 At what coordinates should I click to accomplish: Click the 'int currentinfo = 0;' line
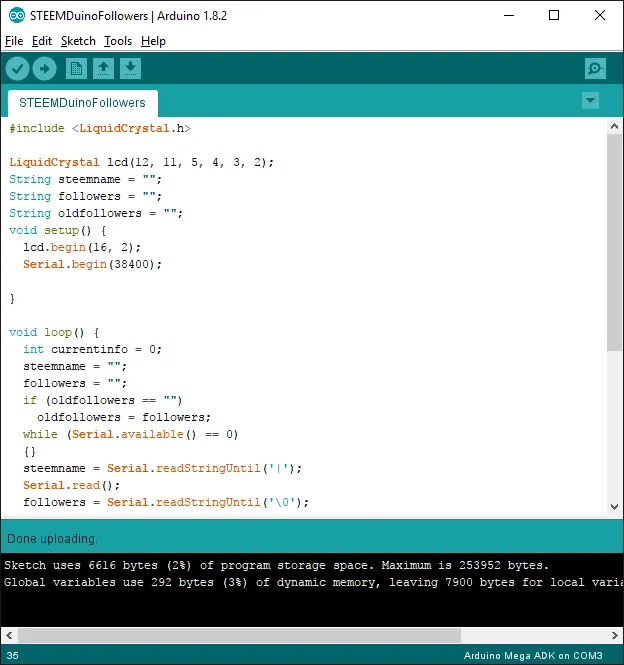(92, 349)
